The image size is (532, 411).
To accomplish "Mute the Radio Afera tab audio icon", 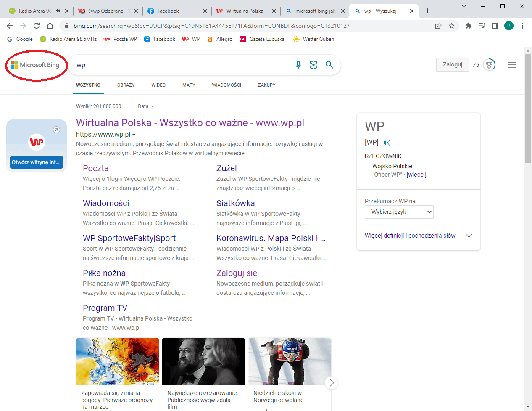I will [x=58, y=11].
